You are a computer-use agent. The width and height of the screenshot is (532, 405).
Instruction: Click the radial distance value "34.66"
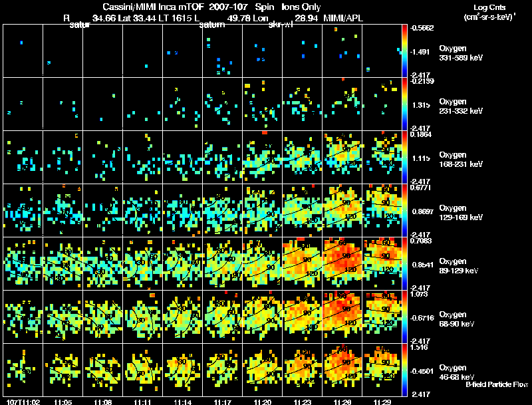click(104, 18)
